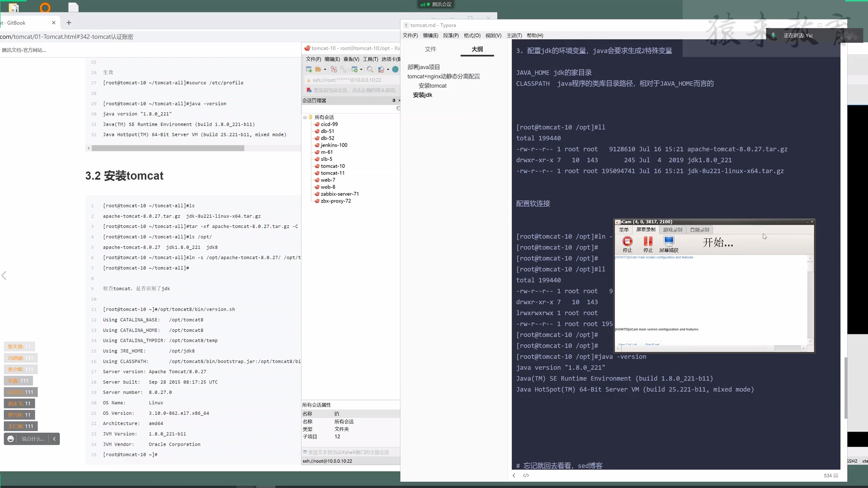Image resolution: width=868 pixels, height=488 pixels.
Task: Click Xshell green globe icon
Action: click(x=395, y=70)
